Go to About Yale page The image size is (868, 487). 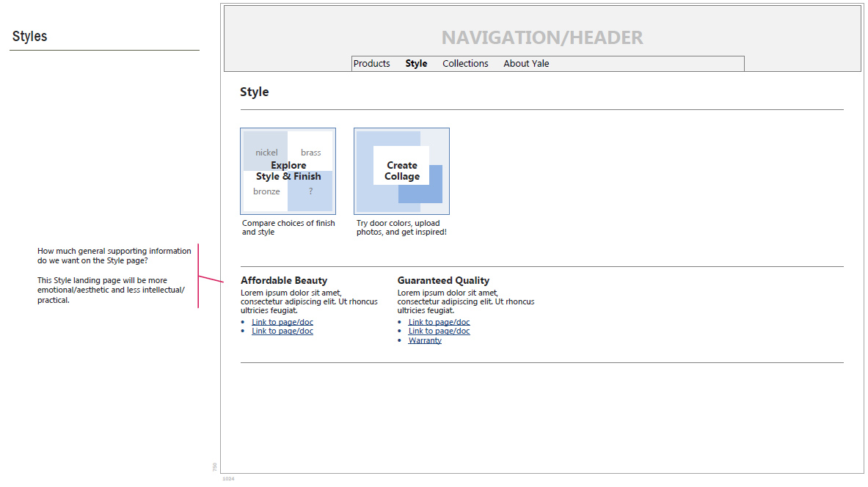pos(526,64)
